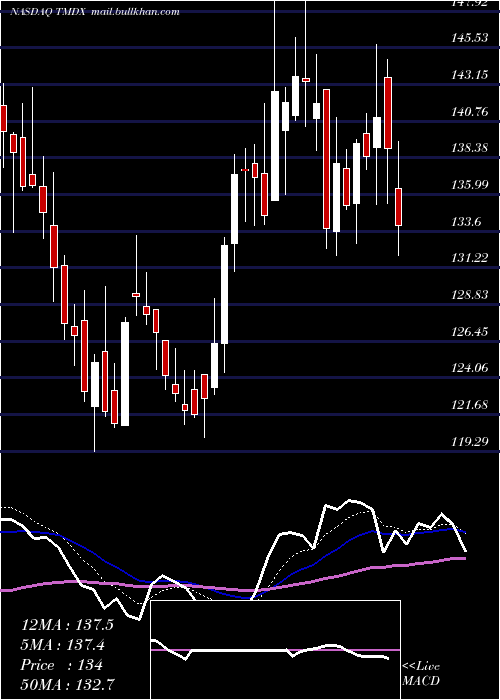Image resolution: width=500 pixels, height=700 pixels.
Task: Click the 145.53 price axis label
Action: pyautogui.click(x=470, y=38)
